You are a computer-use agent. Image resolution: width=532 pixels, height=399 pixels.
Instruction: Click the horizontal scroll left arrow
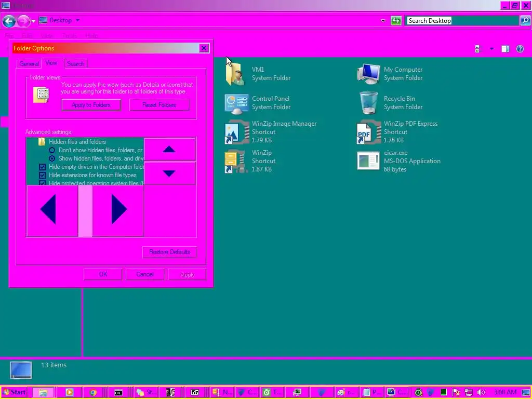click(52, 210)
